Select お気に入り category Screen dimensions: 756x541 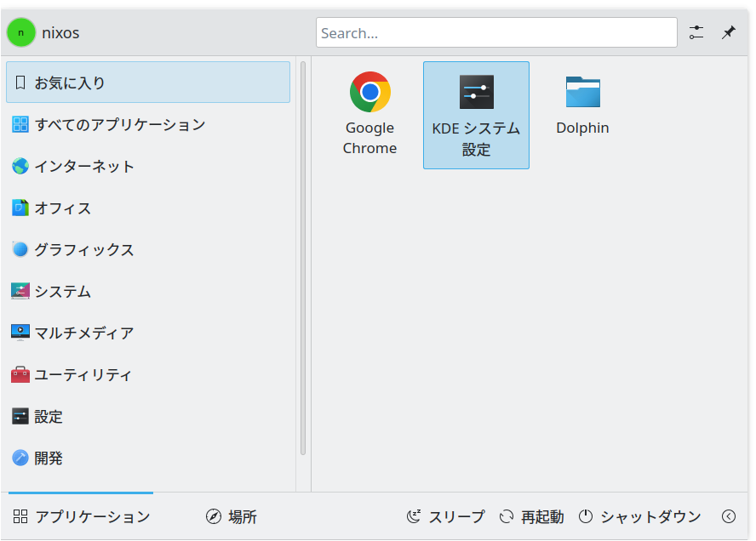tap(148, 83)
